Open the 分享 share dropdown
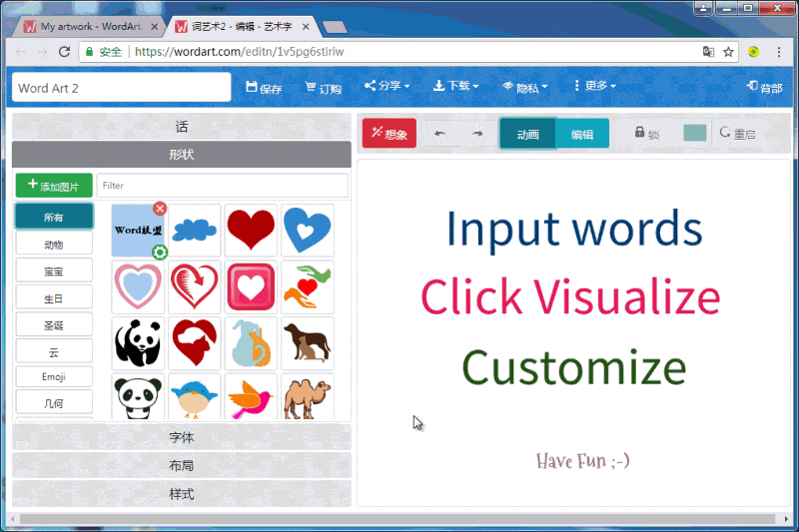This screenshot has height=532, width=799. (x=387, y=87)
